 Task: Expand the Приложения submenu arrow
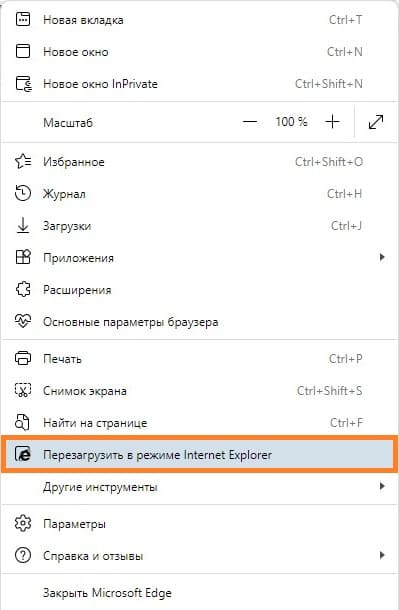[x=382, y=257]
